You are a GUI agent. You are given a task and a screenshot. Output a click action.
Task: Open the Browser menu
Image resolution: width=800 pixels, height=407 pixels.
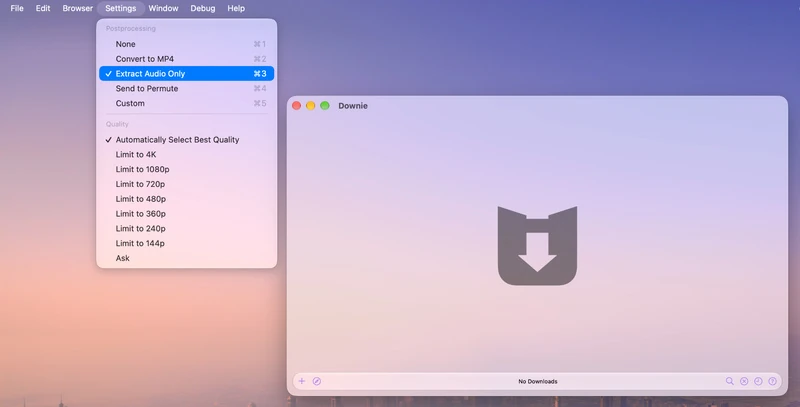pos(78,8)
